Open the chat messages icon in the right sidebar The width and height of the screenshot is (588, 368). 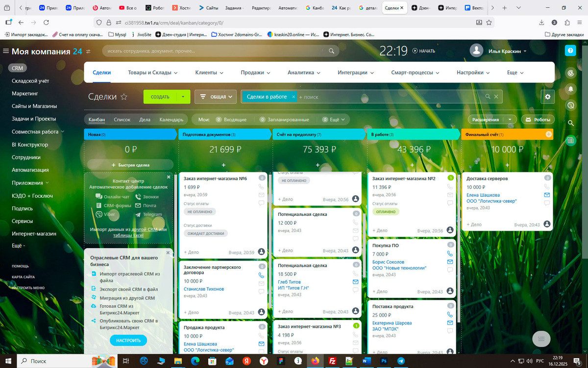pos(570,105)
